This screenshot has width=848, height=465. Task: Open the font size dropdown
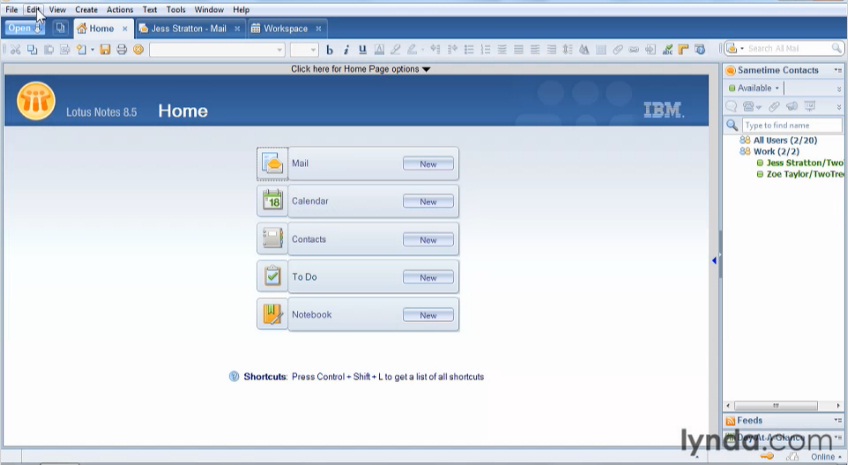point(314,50)
